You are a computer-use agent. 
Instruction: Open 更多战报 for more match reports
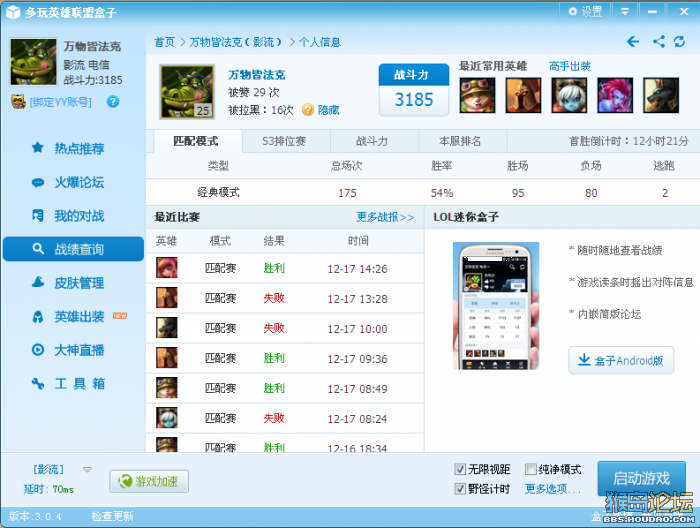click(x=385, y=217)
